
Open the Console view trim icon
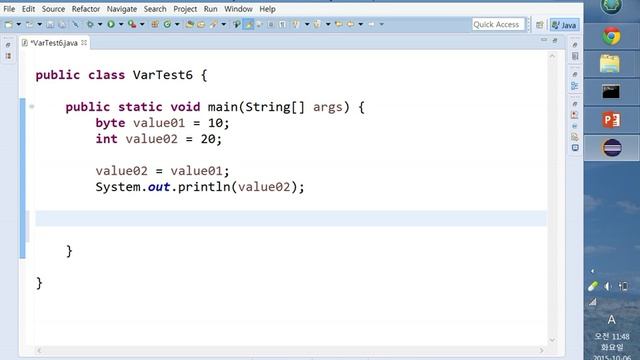point(575,148)
